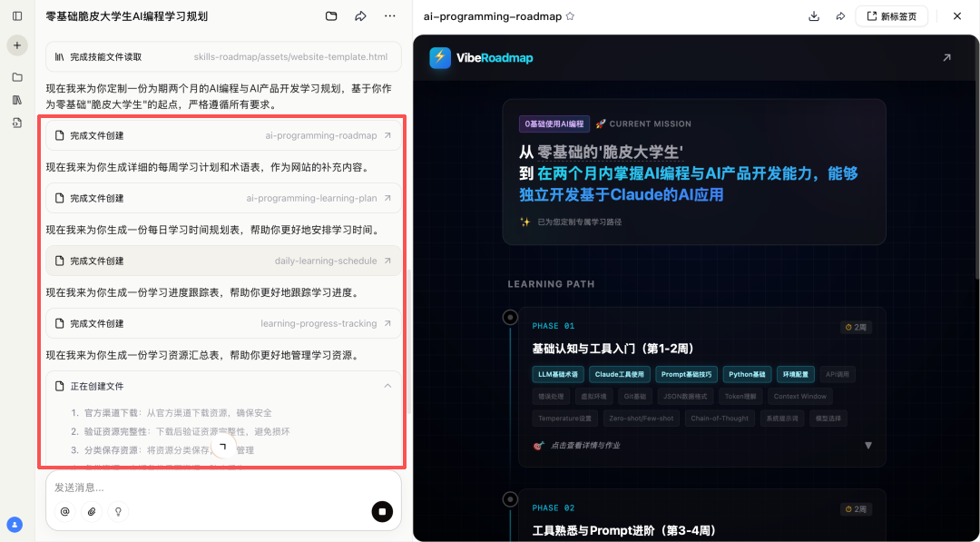Click the @ mention icon
The width and height of the screenshot is (980, 542).
tap(65, 512)
